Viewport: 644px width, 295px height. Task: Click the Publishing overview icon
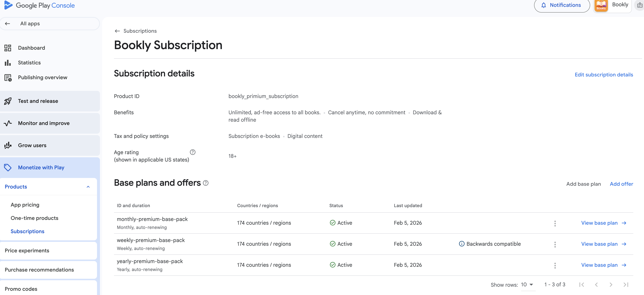pos(8,78)
